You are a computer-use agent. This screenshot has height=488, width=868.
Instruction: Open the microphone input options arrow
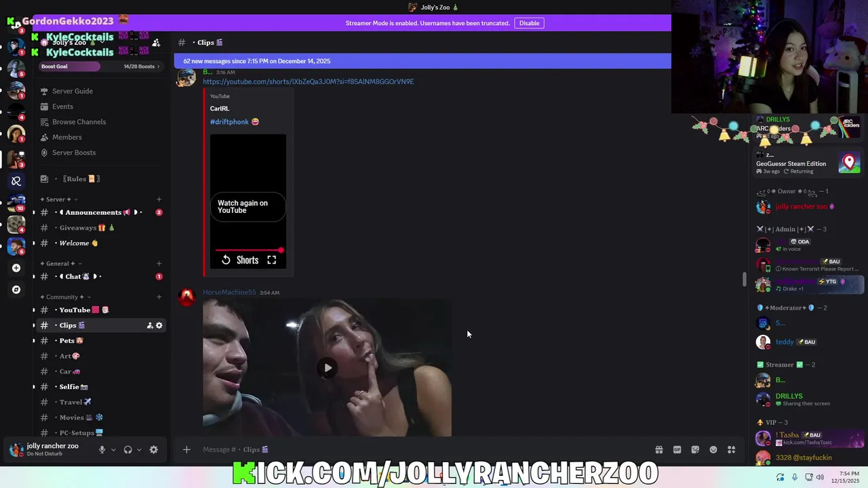113,449
